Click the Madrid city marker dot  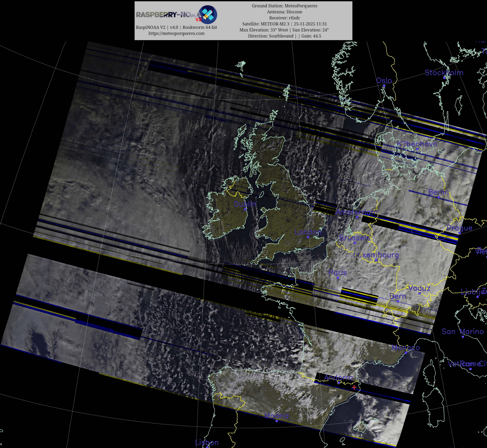point(276,421)
